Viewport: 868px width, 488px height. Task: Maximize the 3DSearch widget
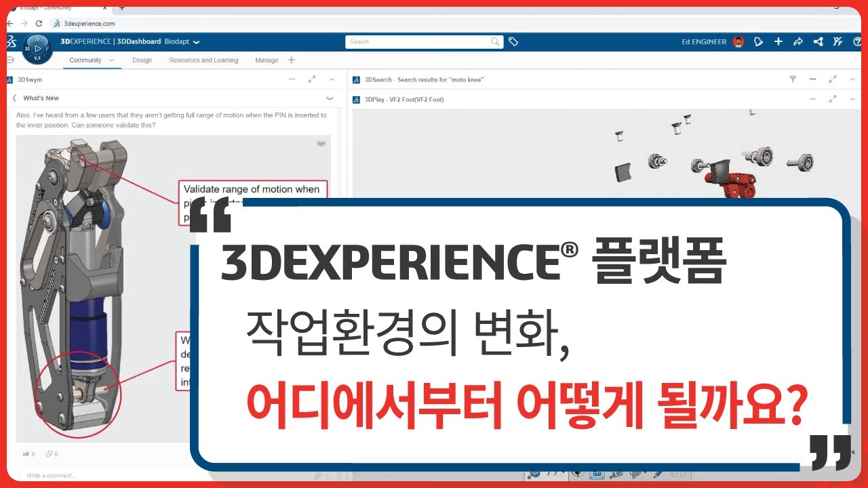tap(833, 79)
